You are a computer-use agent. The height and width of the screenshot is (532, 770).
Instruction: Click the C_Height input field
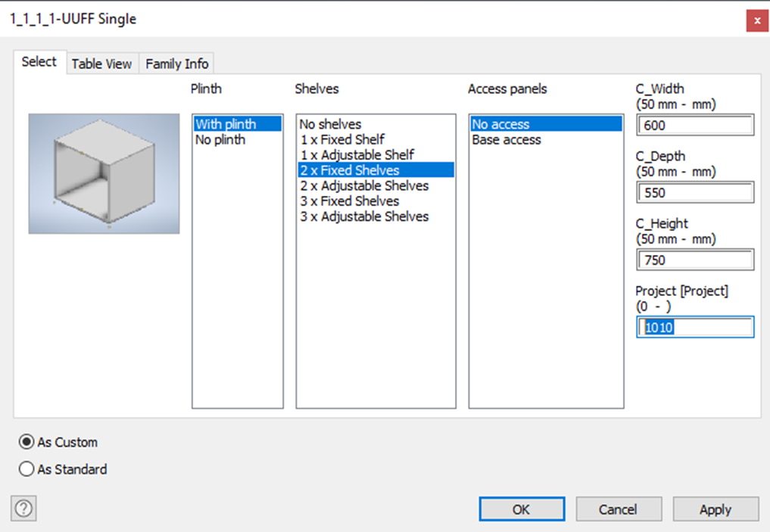[x=694, y=260]
